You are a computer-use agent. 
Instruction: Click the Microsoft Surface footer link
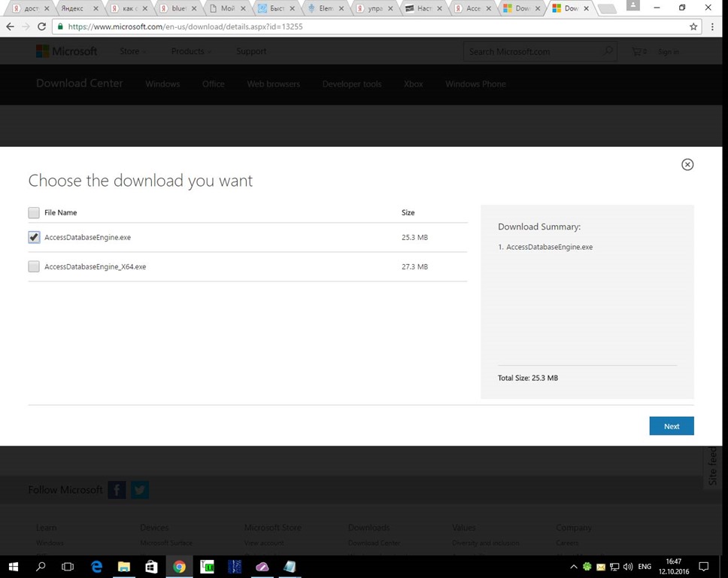pyautogui.click(x=166, y=543)
